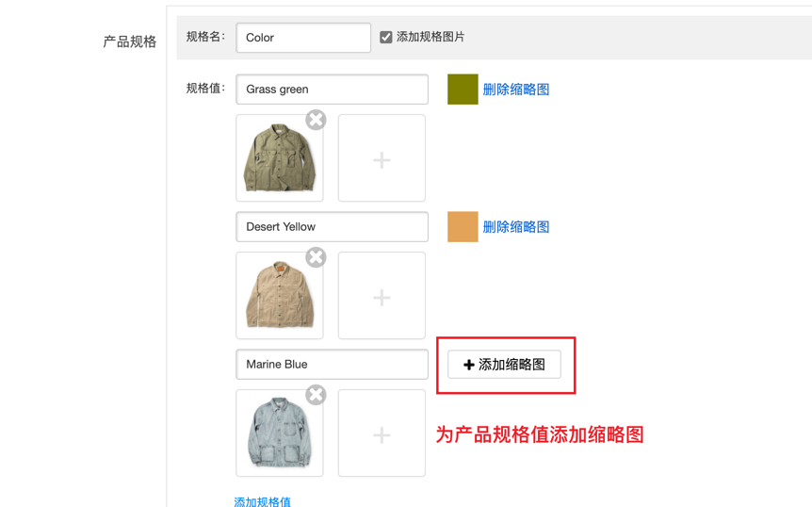This screenshot has width=812, height=507.
Task: Focus the Color spec name field
Action: (303, 38)
